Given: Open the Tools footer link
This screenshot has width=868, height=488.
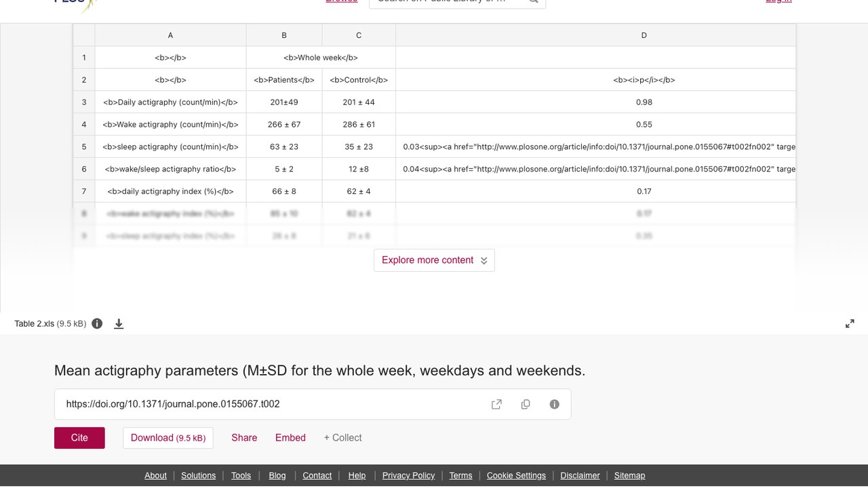Looking at the screenshot, I should tap(241, 475).
